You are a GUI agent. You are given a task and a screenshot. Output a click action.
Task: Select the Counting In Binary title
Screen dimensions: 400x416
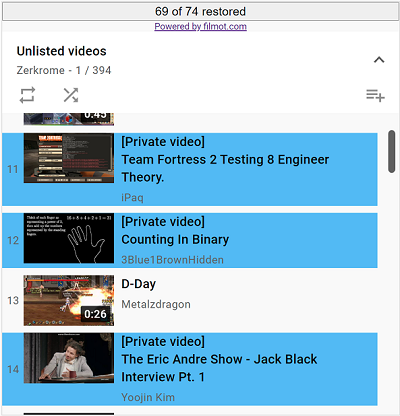(x=175, y=239)
